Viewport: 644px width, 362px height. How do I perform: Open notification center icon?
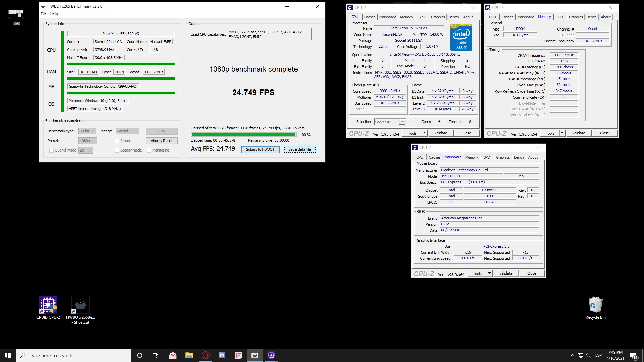pos(634,355)
